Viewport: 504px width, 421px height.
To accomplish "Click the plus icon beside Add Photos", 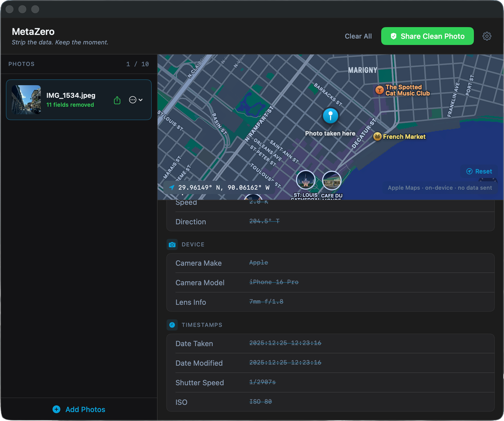I will point(56,409).
